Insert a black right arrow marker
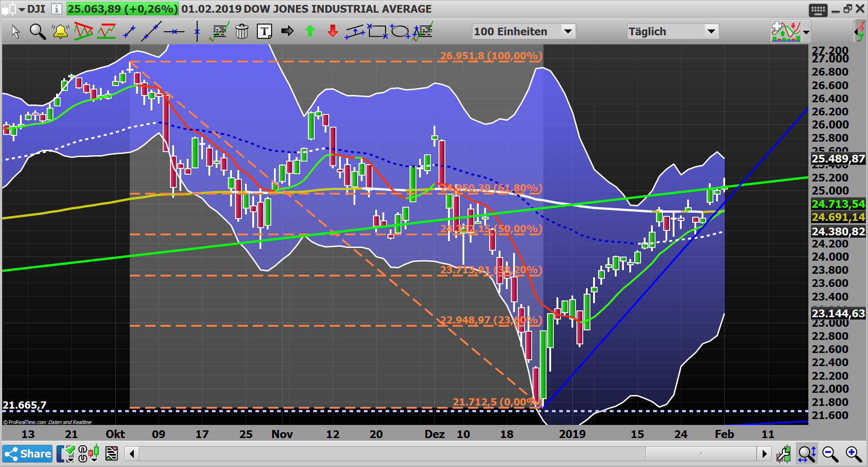 coord(288,31)
